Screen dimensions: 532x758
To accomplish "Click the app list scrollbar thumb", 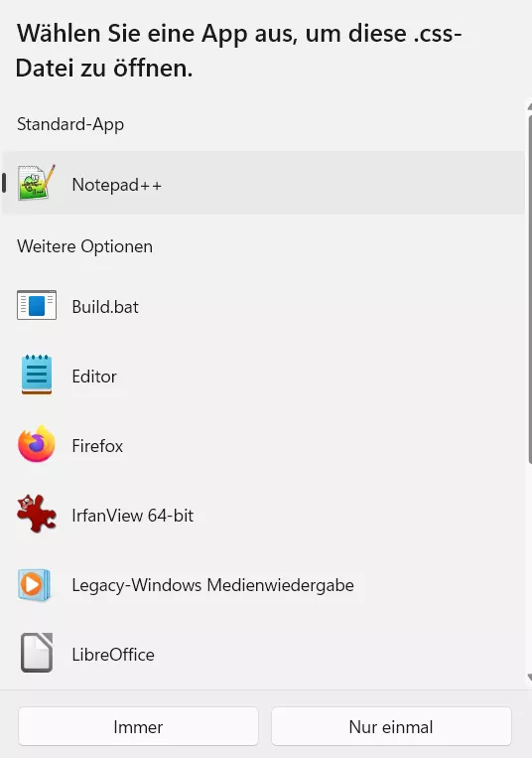I will [530, 289].
